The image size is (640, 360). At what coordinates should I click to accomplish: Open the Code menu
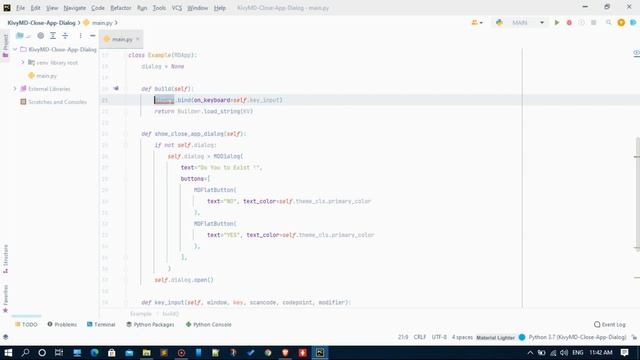pyautogui.click(x=98, y=8)
